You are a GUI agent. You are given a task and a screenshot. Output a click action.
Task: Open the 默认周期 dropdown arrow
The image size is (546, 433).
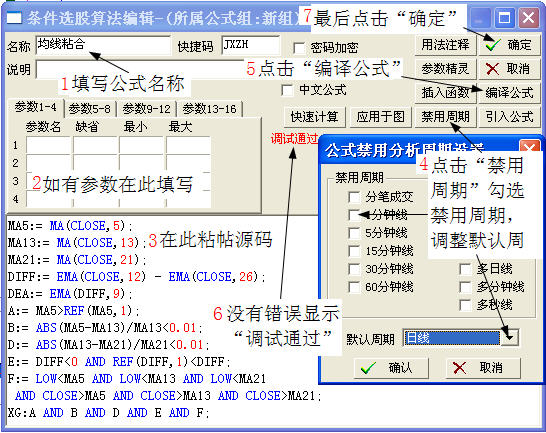[510, 338]
